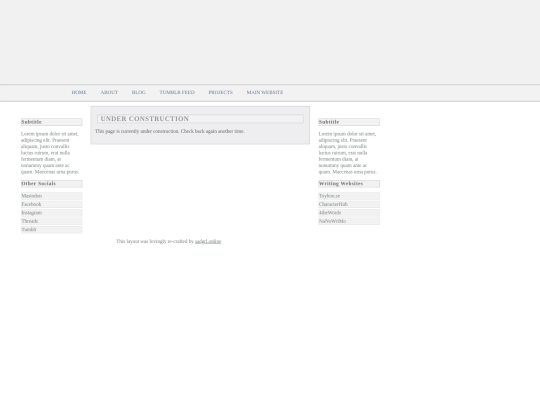540x405 pixels.
Task: Open the Toyhou.se writing link
Action: [349, 196]
